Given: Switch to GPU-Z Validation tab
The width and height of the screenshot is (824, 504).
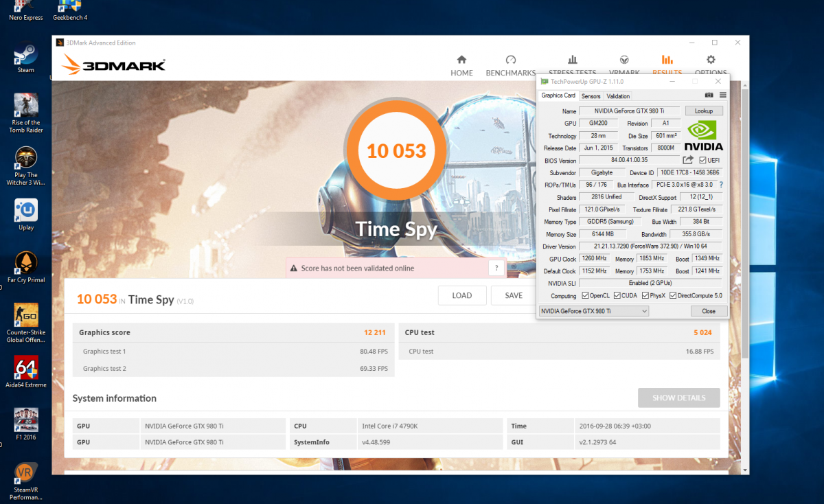Looking at the screenshot, I should [x=618, y=96].
